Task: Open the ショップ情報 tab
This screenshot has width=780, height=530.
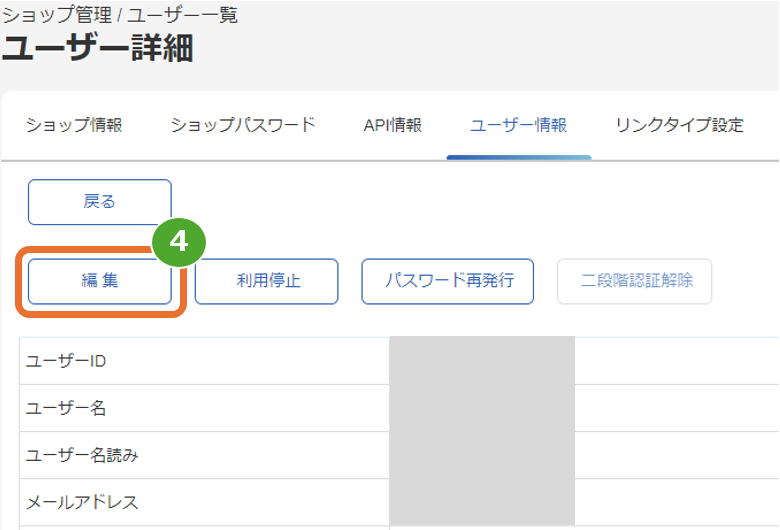Action: pos(74,125)
